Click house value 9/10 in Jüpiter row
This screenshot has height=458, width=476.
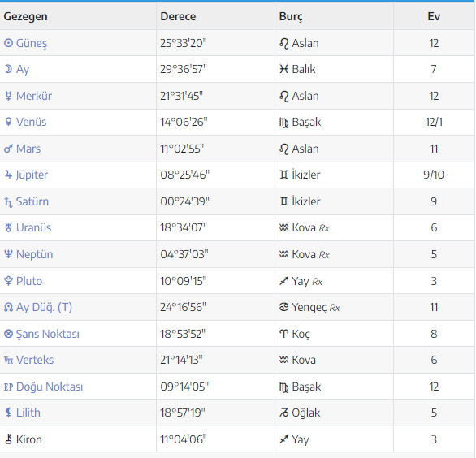click(x=434, y=175)
